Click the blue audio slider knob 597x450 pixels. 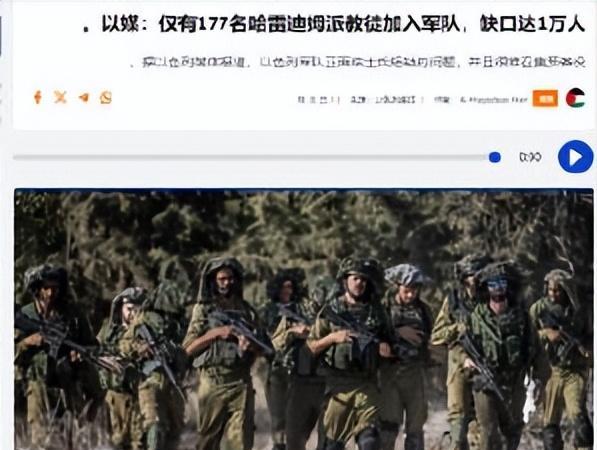495,157
